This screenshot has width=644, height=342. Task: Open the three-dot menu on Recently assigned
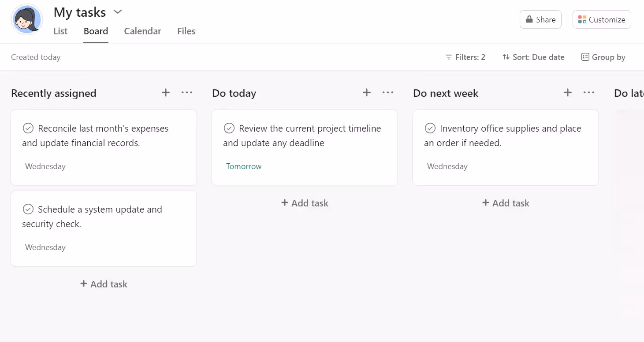(x=187, y=92)
